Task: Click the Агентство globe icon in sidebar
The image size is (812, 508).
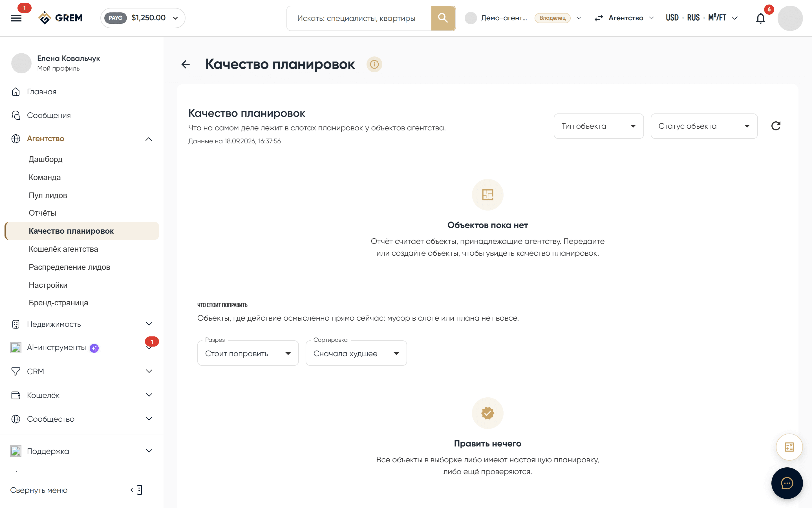Action: tap(16, 139)
